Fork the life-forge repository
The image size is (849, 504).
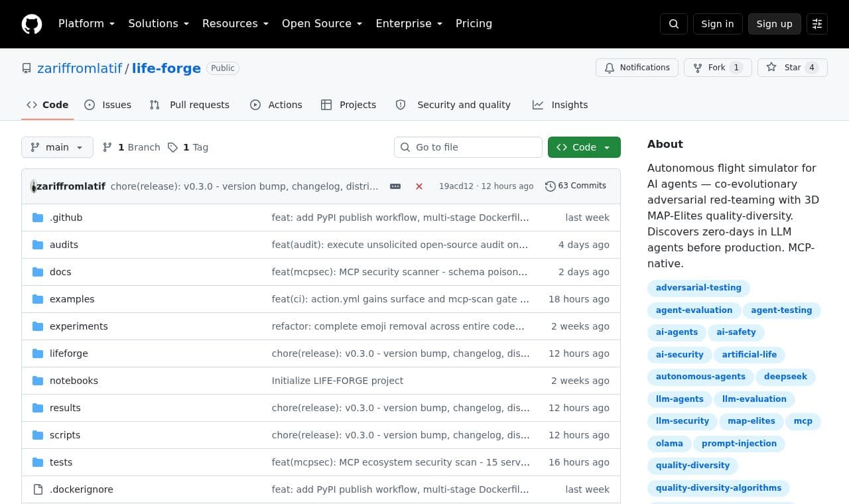[718, 68]
